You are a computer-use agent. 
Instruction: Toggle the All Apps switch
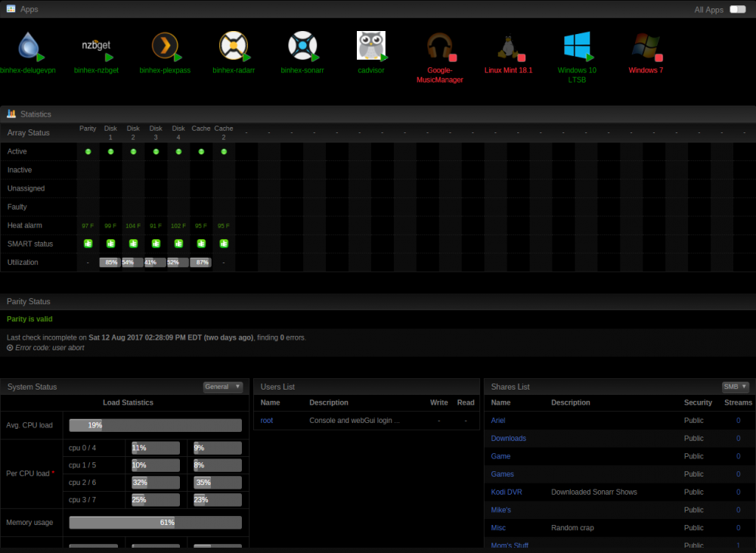(738, 9)
